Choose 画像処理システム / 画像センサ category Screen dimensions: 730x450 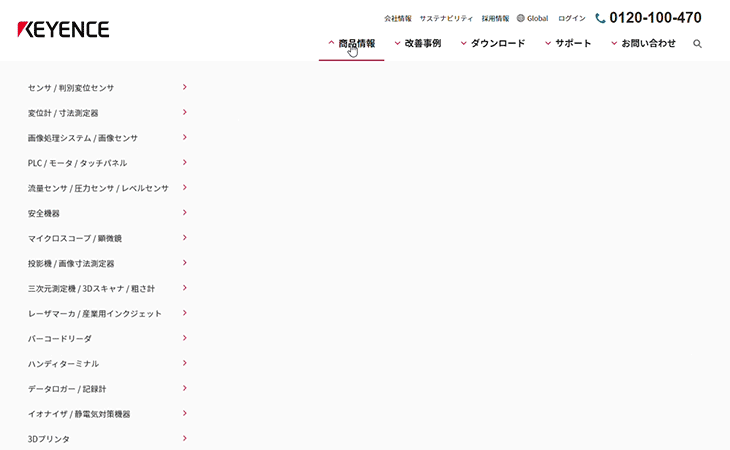tap(83, 138)
